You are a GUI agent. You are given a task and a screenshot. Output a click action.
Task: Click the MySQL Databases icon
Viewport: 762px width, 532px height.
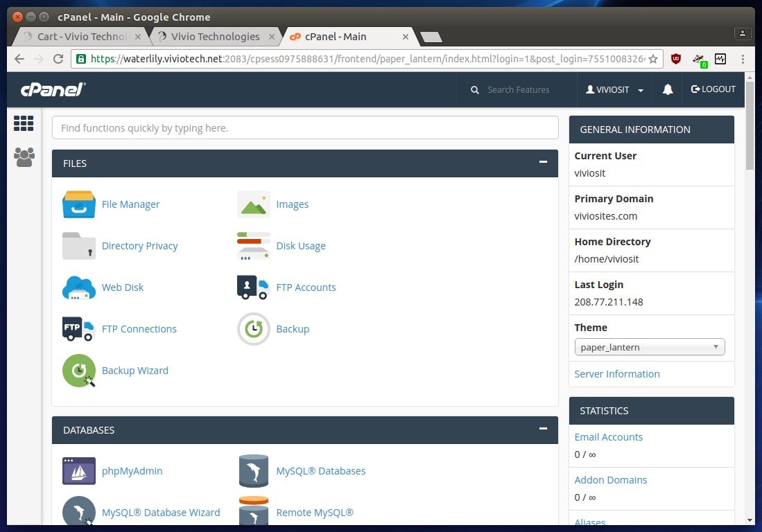click(x=253, y=471)
